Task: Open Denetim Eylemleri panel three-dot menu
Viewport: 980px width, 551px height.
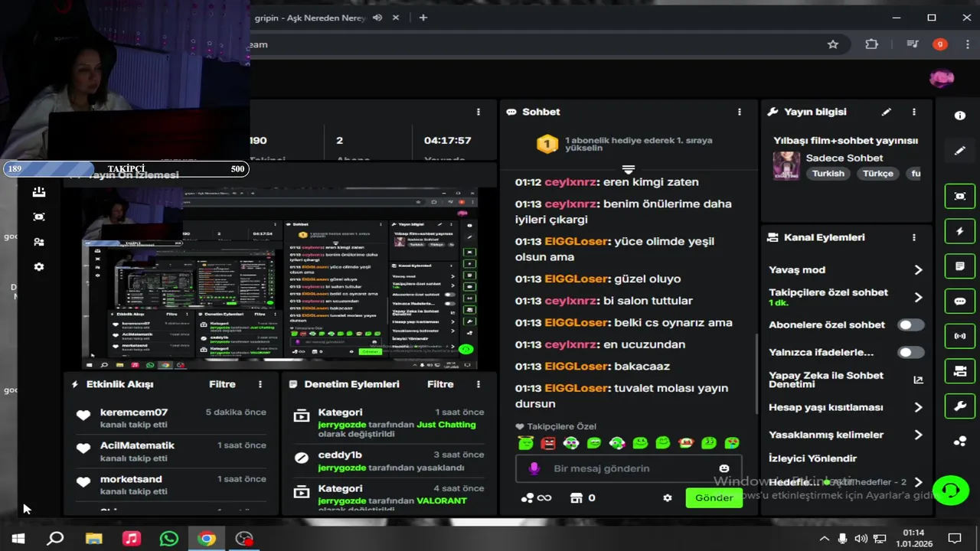Action: pyautogui.click(x=478, y=384)
